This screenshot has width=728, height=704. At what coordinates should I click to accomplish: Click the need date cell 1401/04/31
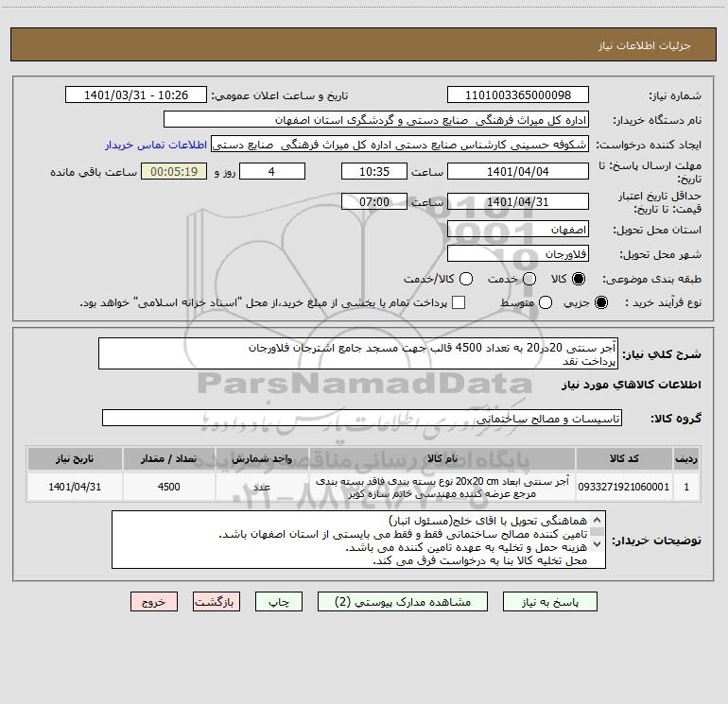(75, 487)
